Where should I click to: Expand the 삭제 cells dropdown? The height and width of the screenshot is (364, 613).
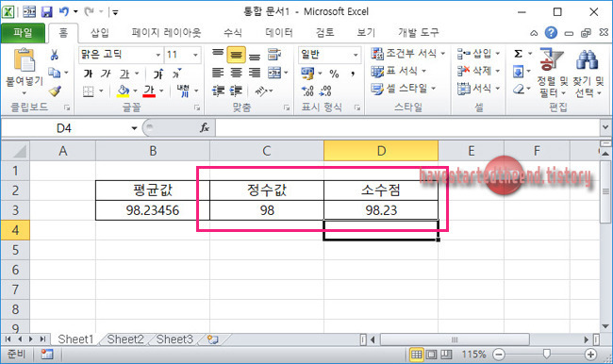498,71
